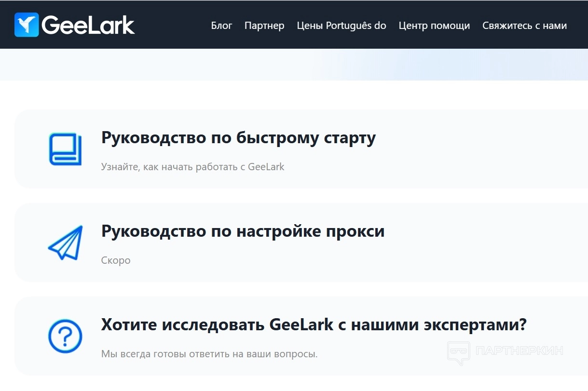Viewport: 588px width, 391px height.
Task: Click text Узнайте, как начать работать с GeeLark
Action: (193, 167)
